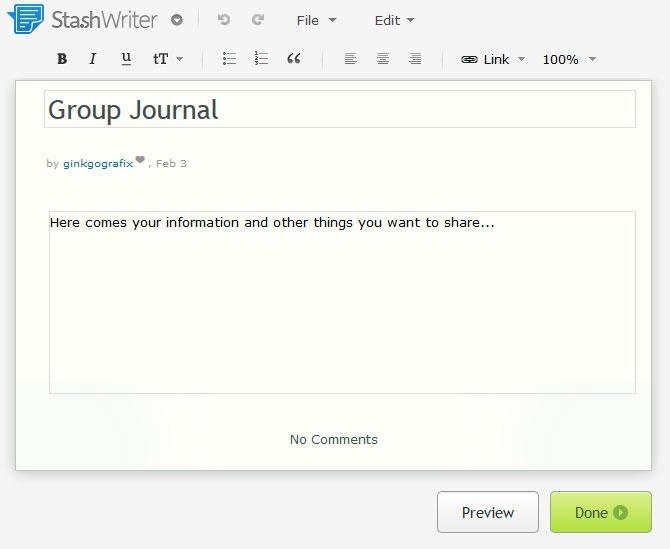Toggle underline formatting
670x549 pixels.
[x=126, y=59]
